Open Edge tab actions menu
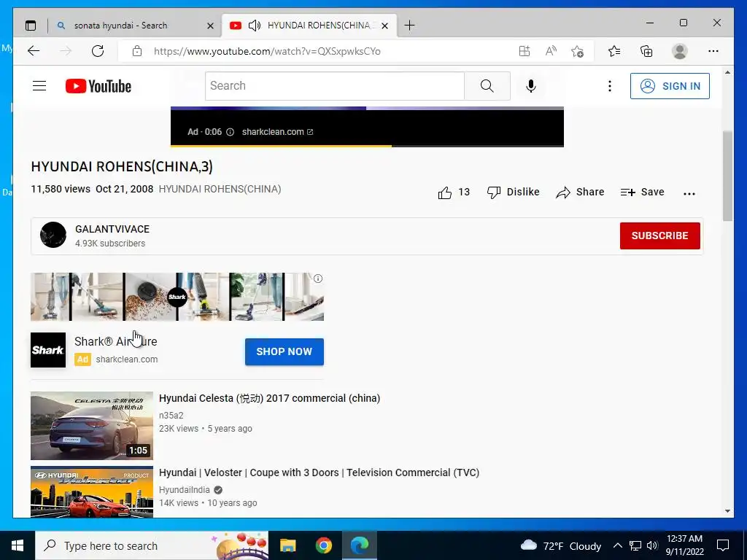Screen dimensions: 747x560 click(31, 26)
